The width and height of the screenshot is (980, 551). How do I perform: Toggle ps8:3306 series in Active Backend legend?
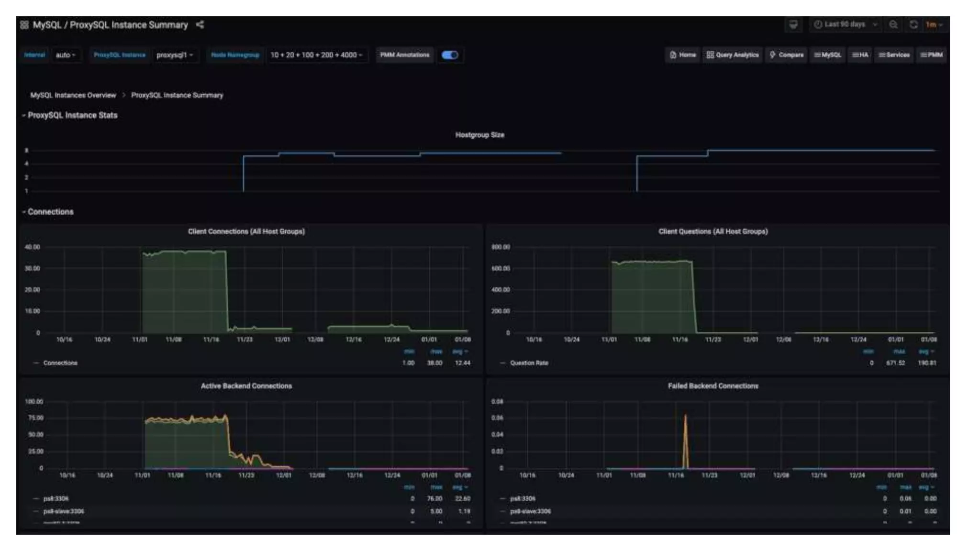click(56, 498)
